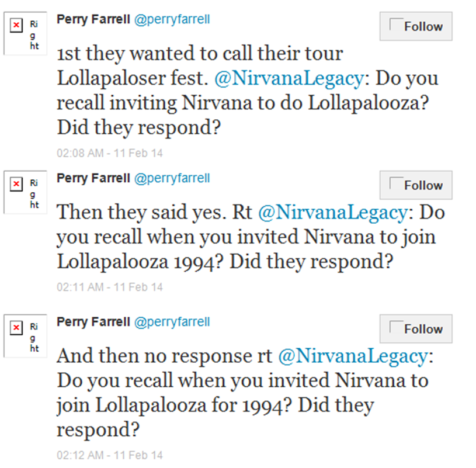Image resolution: width=476 pixels, height=468 pixels.
Task: Open @perryfarrell handle on the 02:12 AM tweet
Action: tap(172, 322)
